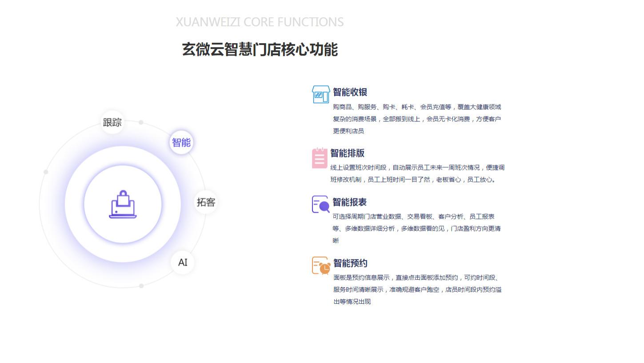Click the 跟踪 circle node

[x=112, y=122]
